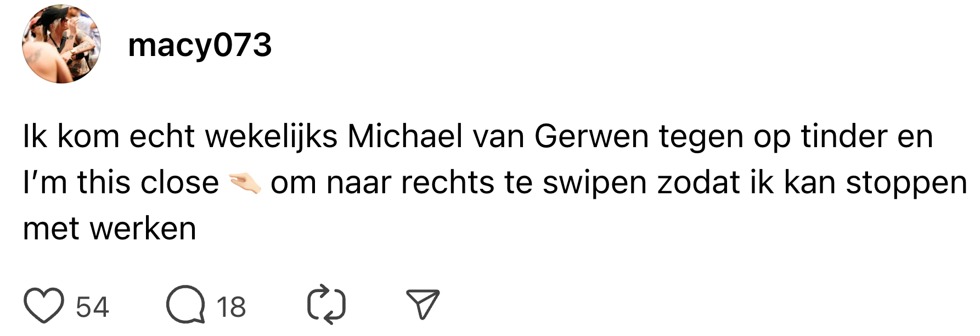The width and height of the screenshot is (980, 336).
Task: Share the post via paper plane icon
Action: (x=423, y=304)
